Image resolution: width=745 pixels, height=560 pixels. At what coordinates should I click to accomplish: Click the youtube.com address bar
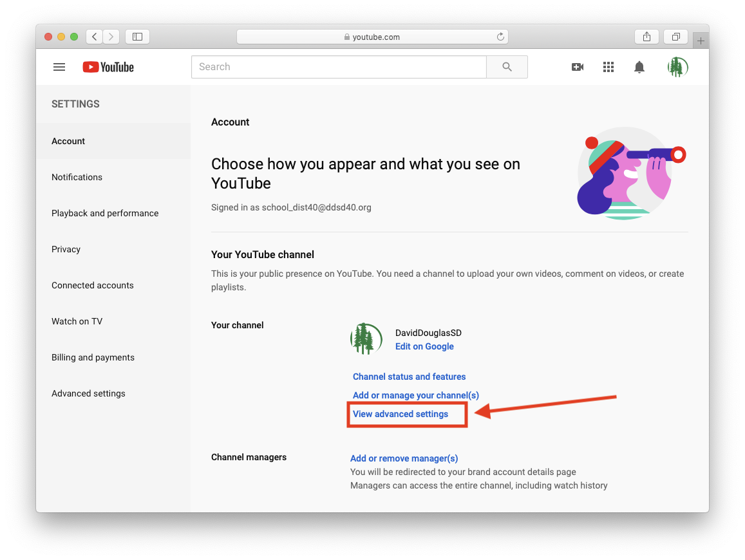tap(372, 37)
